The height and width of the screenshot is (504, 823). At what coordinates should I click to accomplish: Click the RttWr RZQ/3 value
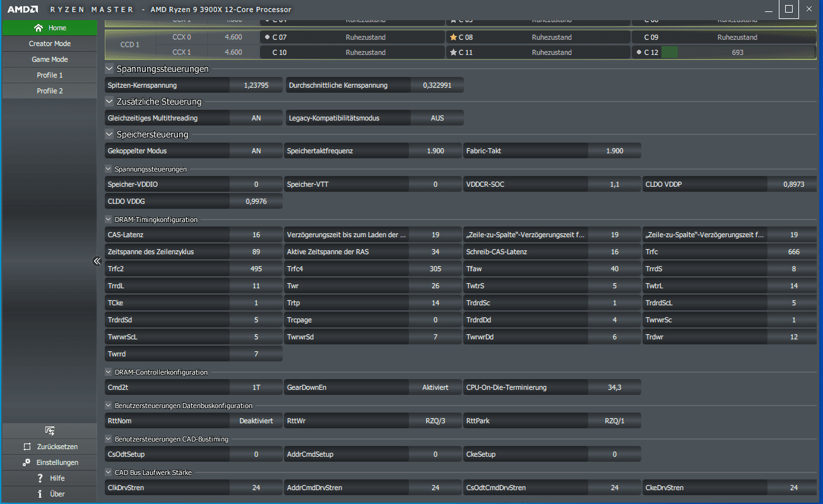pos(435,421)
